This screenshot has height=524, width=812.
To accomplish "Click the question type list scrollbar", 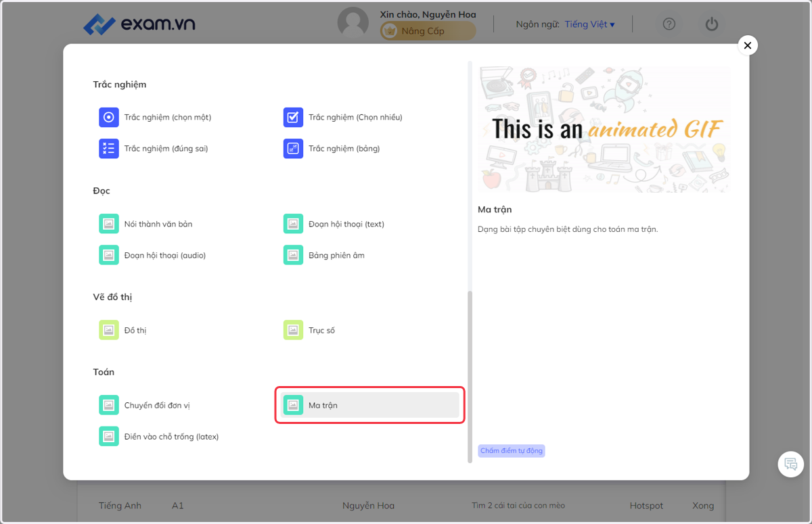I will pyautogui.click(x=470, y=377).
